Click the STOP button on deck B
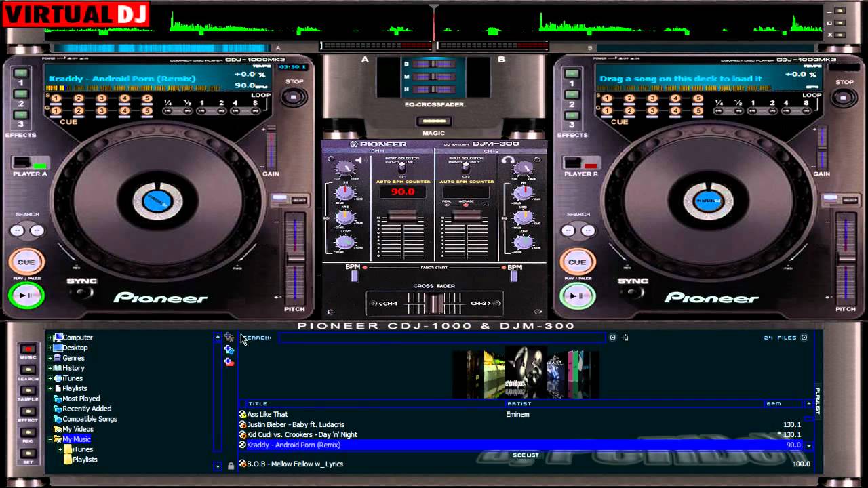Screen dimensions: 868x488 (x=844, y=97)
